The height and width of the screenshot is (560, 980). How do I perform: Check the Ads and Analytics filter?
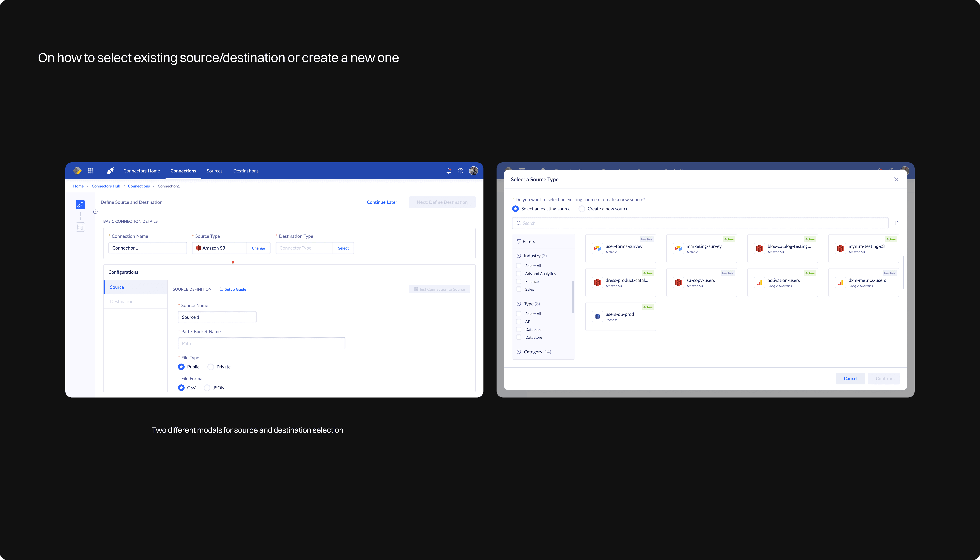519,273
